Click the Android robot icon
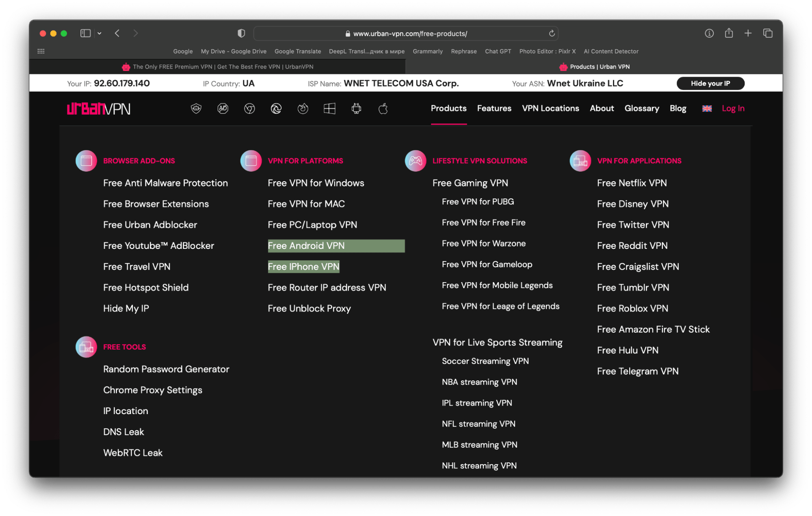Viewport: 812px width, 516px height. [356, 108]
